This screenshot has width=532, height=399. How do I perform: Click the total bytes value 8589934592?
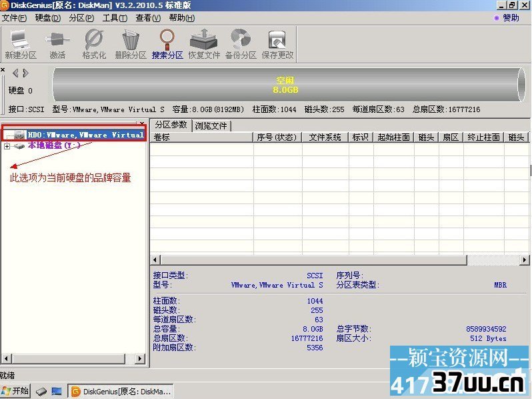(486, 329)
